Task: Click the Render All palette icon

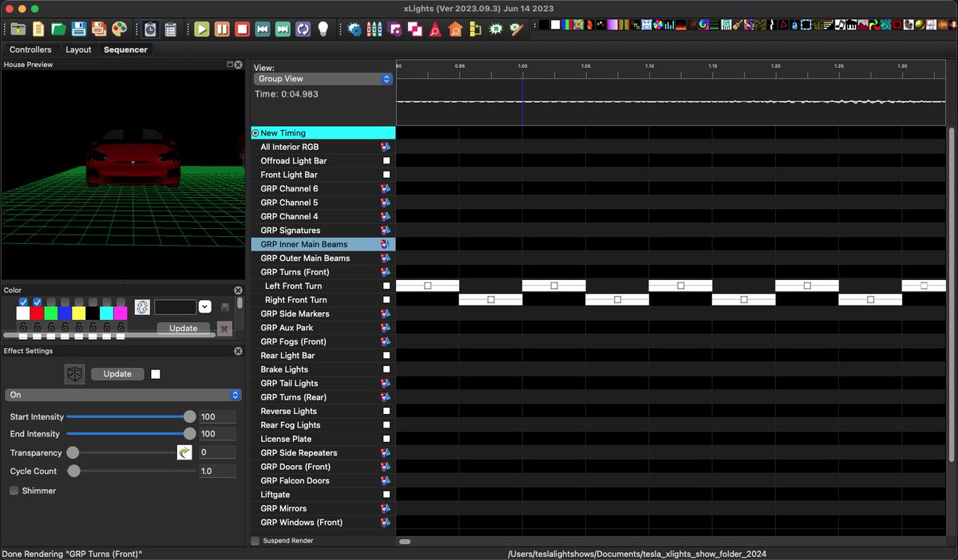Action: coord(119,29)
